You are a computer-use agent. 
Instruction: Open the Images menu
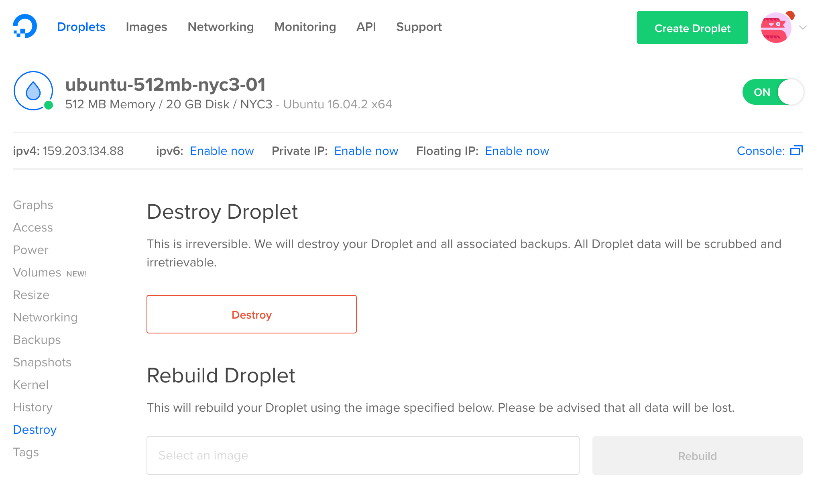[146, 27]
